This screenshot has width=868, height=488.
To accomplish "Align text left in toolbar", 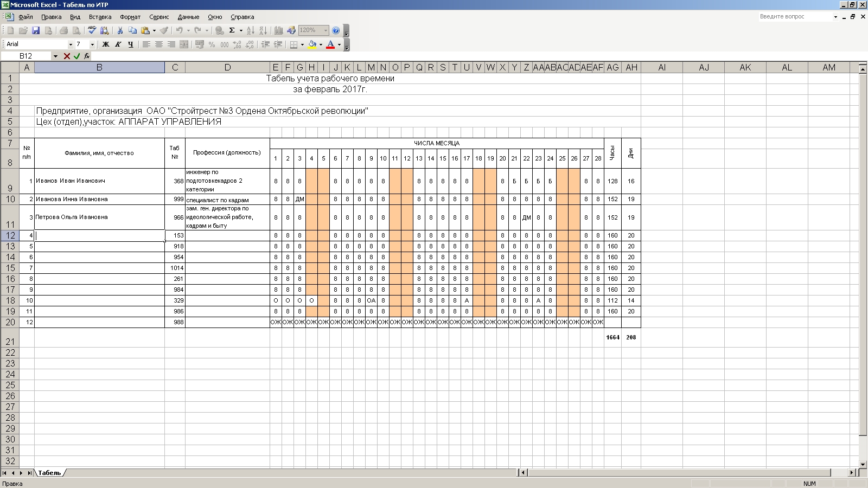I will point(146,44).
